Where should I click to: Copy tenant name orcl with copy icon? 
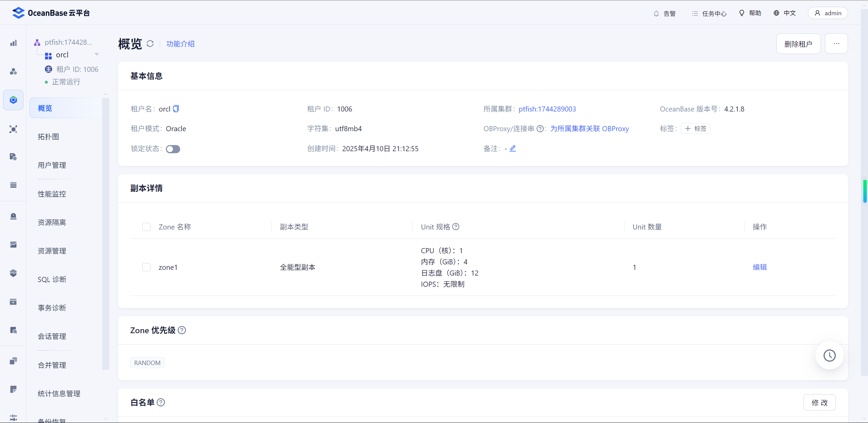[176, 109]
